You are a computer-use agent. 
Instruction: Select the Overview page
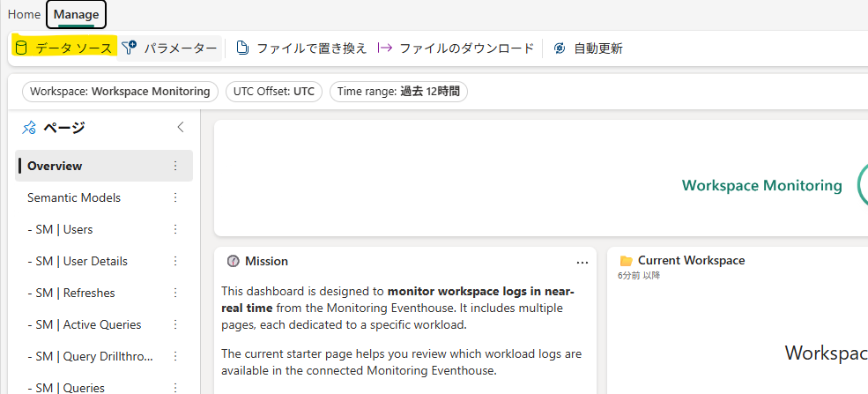click(104, 166)
